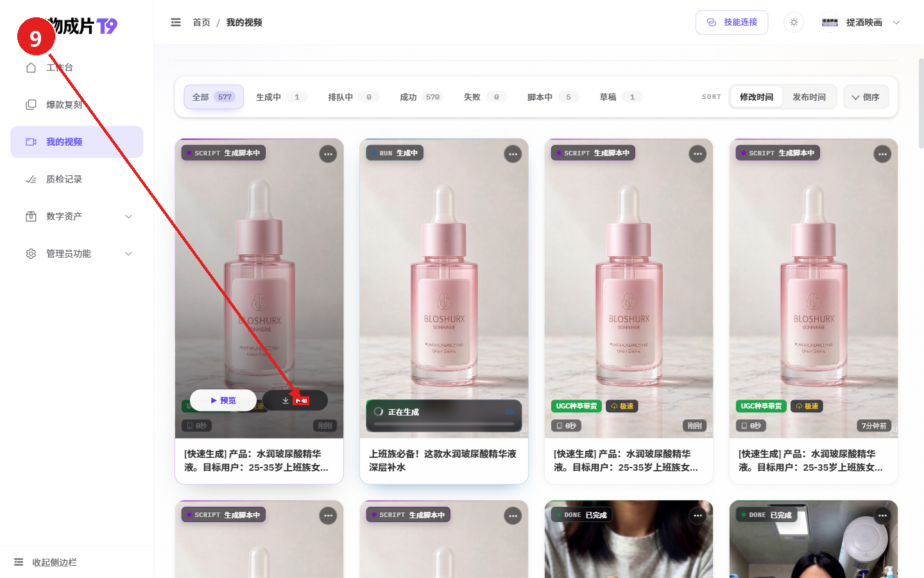Toggle the light/dark theme sun icon
924x578 pixels.
point(794,22)
